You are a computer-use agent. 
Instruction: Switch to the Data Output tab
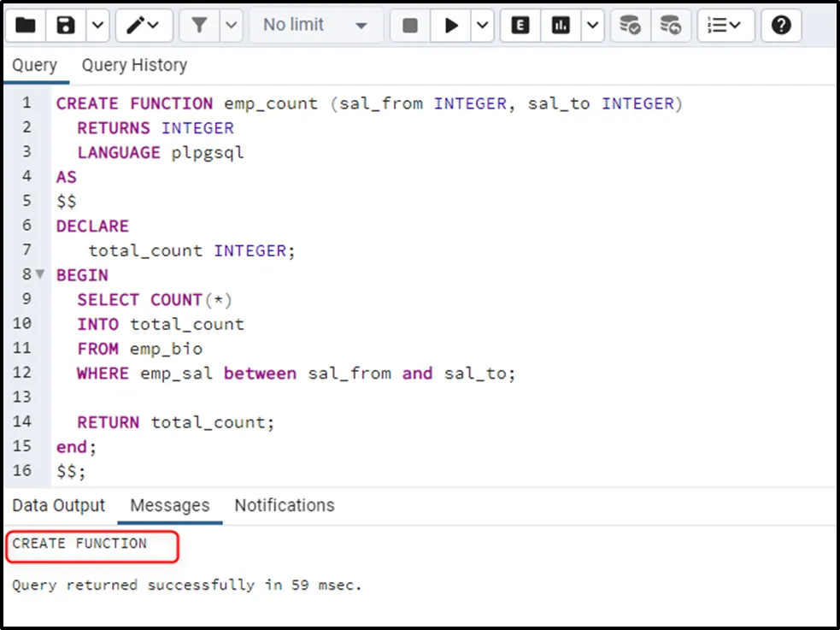(x=58, y=505)
